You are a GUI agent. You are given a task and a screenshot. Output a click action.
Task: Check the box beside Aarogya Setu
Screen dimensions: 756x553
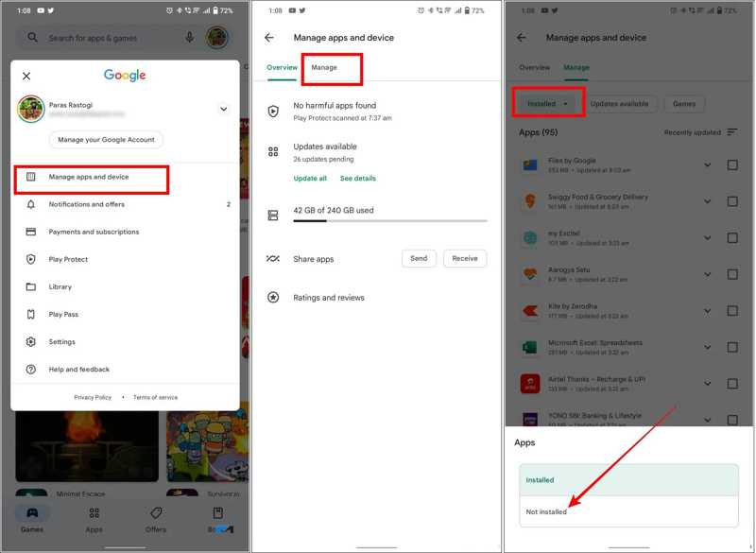click(734, 274)
